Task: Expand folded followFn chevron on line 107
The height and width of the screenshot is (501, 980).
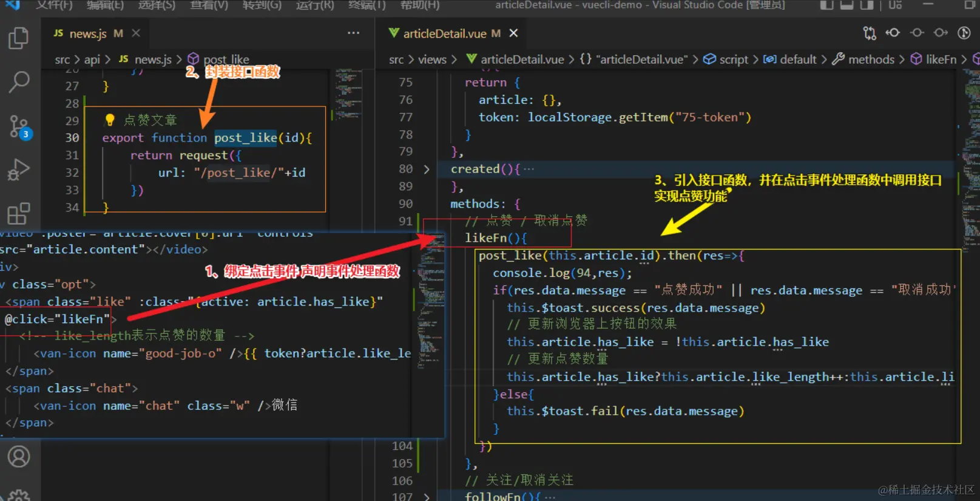Action: pos(427,497)
